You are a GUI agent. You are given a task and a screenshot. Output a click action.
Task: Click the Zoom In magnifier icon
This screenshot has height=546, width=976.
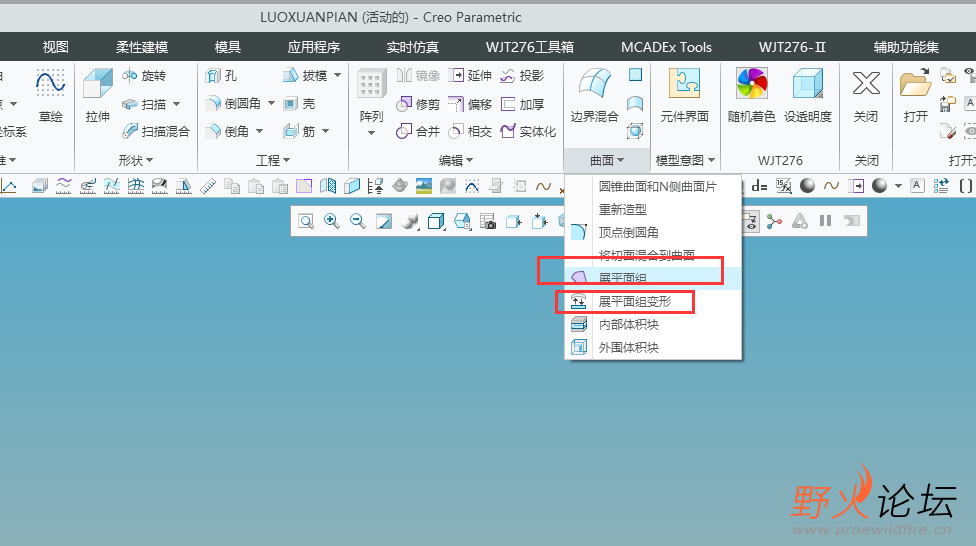click(332, 221)
